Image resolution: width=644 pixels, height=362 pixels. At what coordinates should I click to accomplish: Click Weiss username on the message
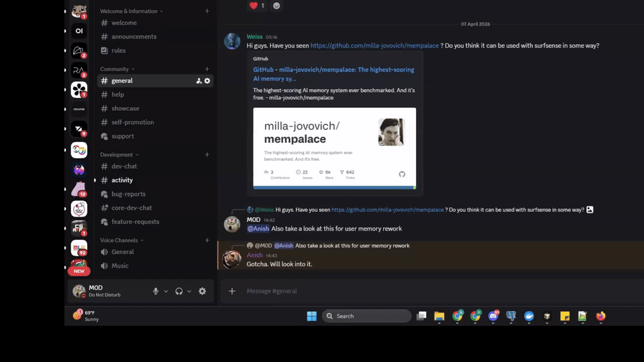(x=255, y=36)
